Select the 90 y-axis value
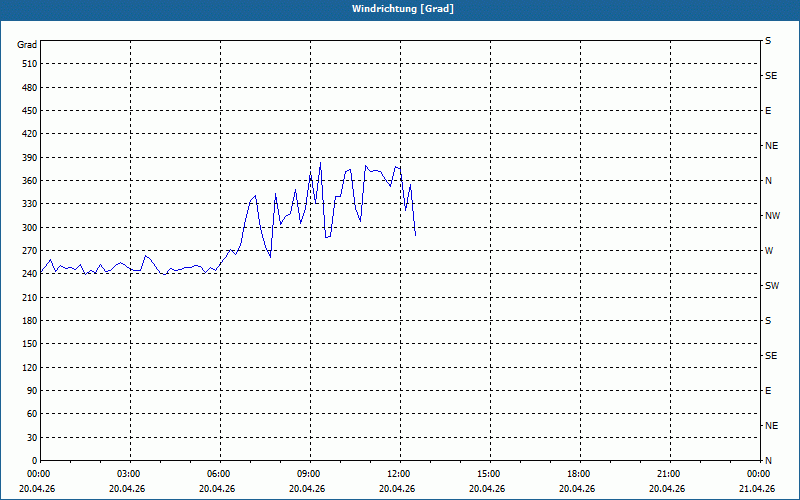This screenshot has height=500, width=800. pos(32,391)
